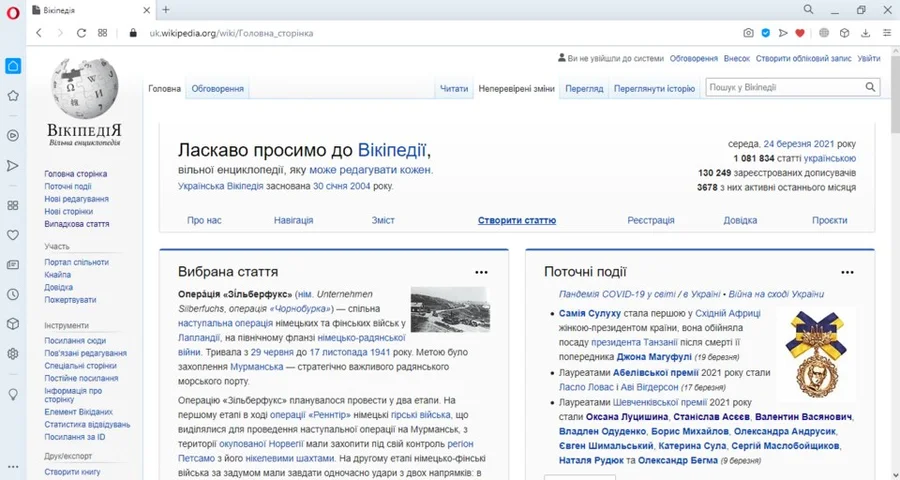Click the Про нас link

(x=204, y=220)
